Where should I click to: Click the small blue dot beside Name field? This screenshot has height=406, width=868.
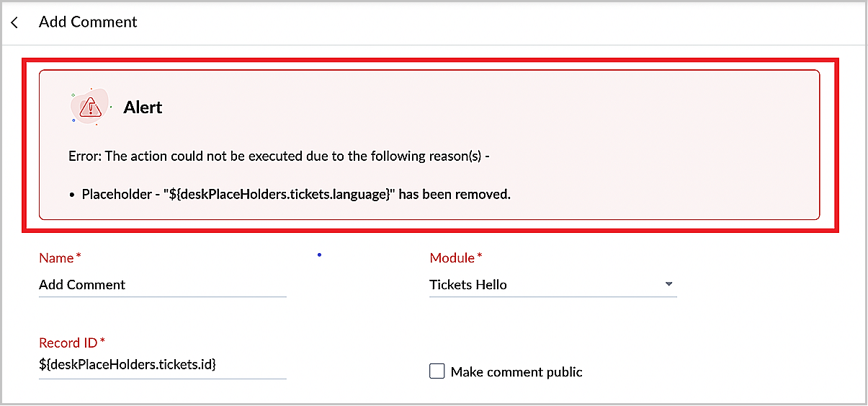(x=319, y=254)
